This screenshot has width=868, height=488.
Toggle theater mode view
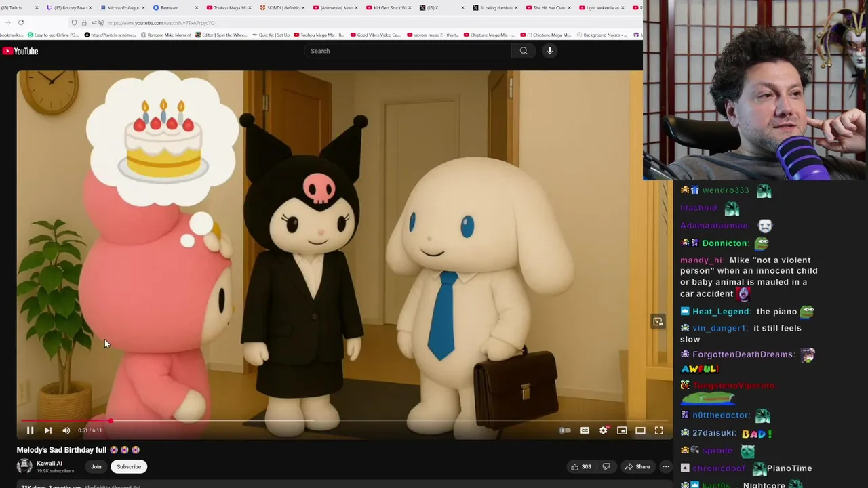[x=640, y=430]
